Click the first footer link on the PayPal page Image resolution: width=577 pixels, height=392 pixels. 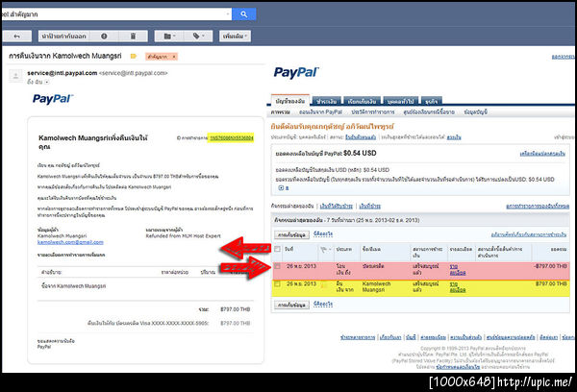(x=358, y=337)
